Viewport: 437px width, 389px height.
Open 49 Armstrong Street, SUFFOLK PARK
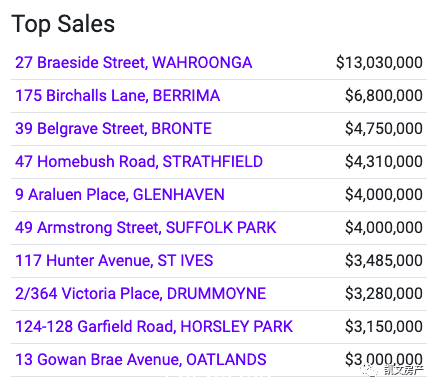pyautogui.click(x=146, y=228)
